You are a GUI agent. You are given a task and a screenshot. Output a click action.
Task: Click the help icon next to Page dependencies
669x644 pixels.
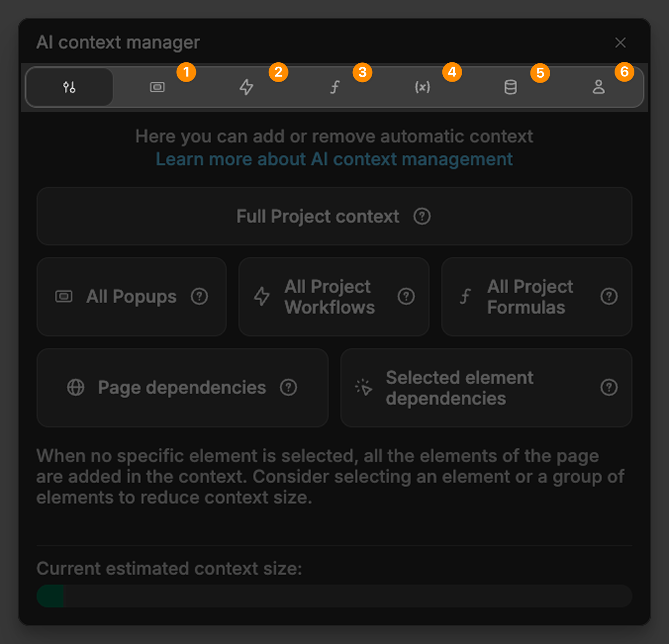tap(289, 388)
